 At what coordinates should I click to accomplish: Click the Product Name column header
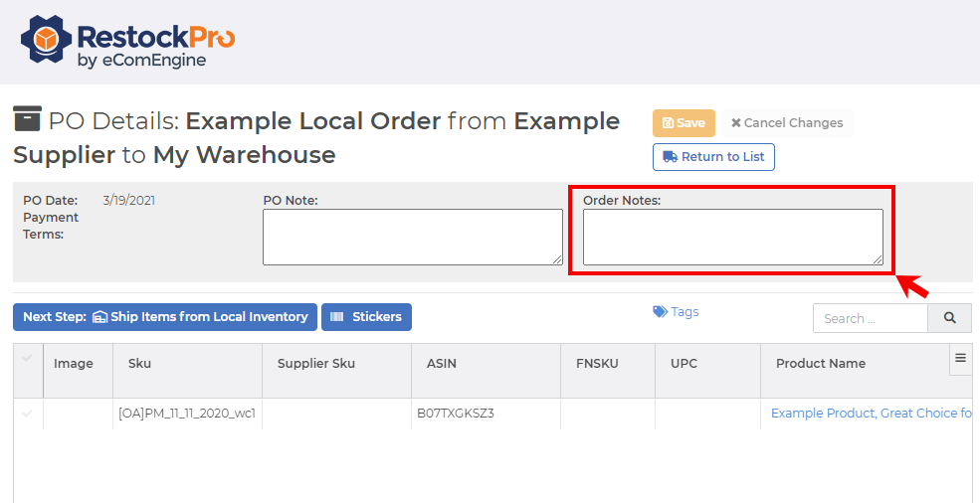[x=821, y=364]
